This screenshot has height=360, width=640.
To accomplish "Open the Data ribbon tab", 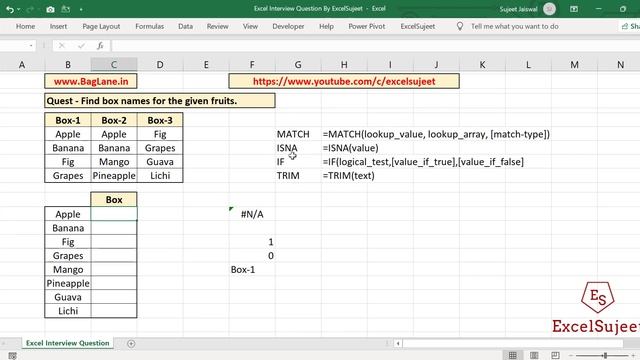I will [185, 26].
